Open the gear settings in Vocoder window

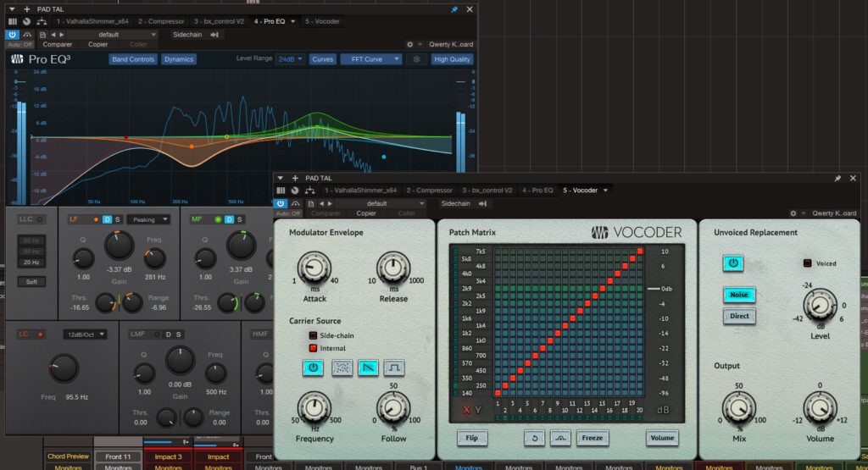pyautogui.click(x=793, y=213)
